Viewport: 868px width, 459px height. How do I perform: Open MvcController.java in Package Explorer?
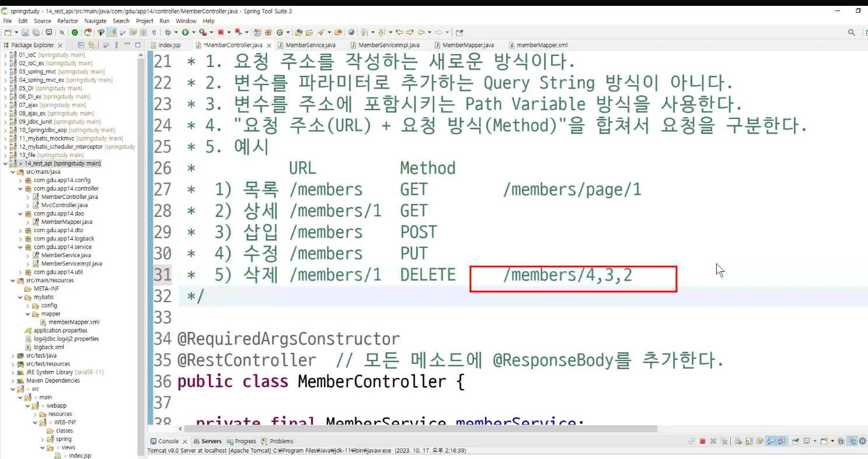[64, 205]
